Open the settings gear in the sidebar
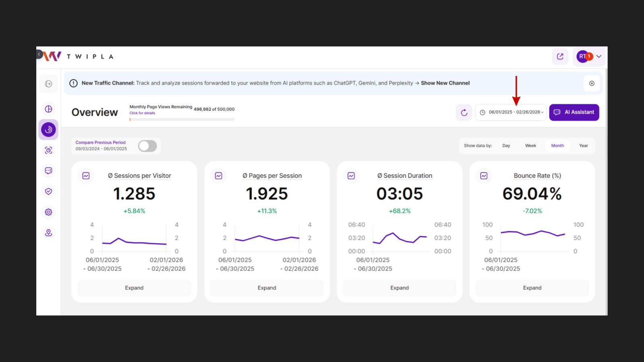The height and width of the screenshot is (362, 644). point(48,212)
